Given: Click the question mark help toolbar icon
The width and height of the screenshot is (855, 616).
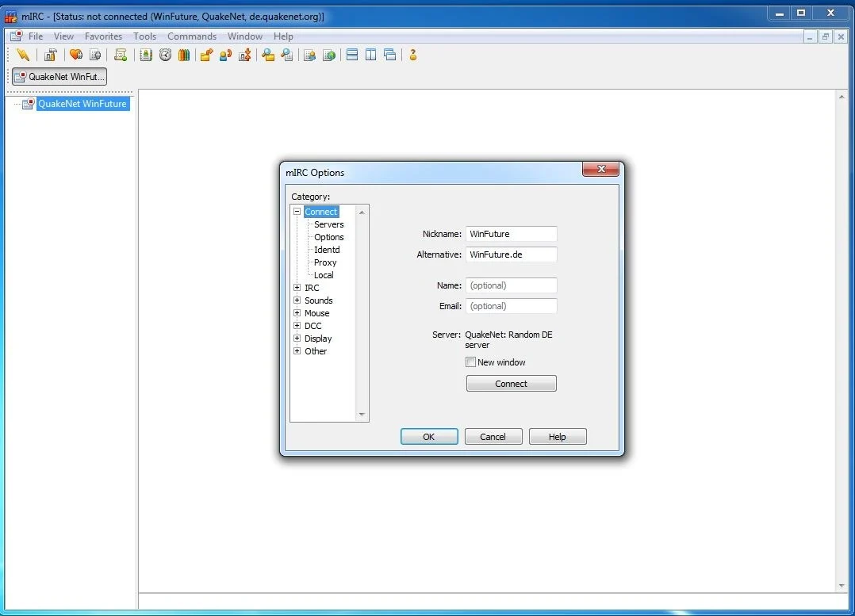Looking at the screenshot, I should pos(412,55).
